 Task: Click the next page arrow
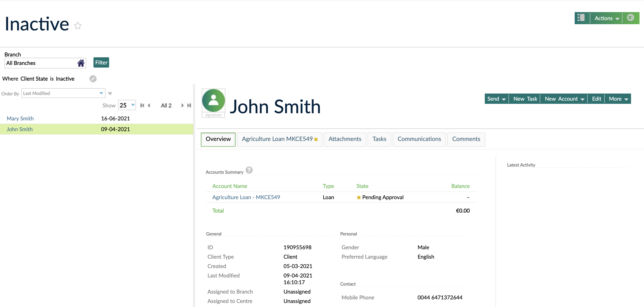tap(182, 105)
